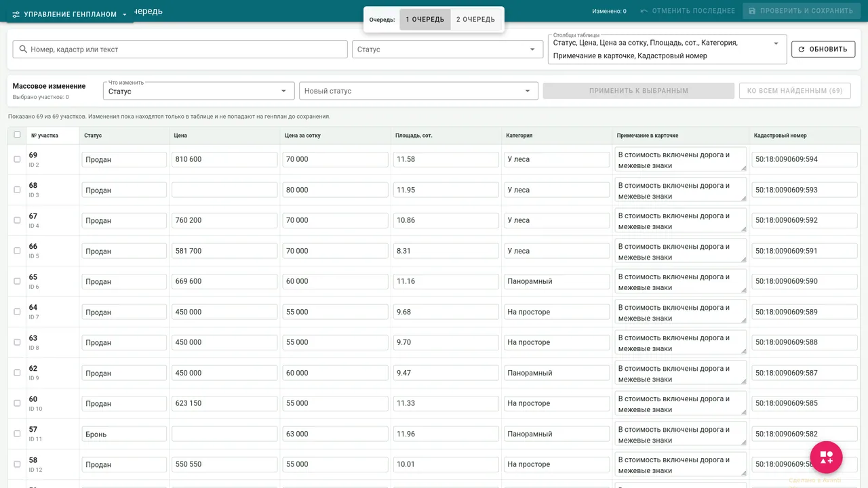The image size is (868, 488).
Task: Toggle the select-all checkbox in table header
Action: 18,135
